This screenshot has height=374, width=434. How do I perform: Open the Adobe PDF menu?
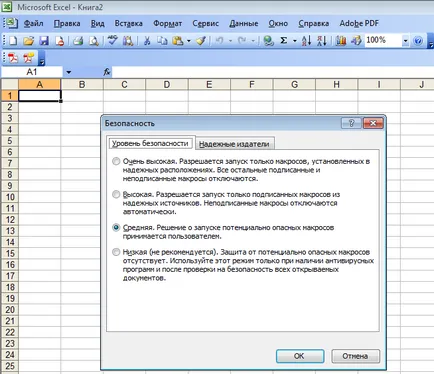(x=359, y=23)
